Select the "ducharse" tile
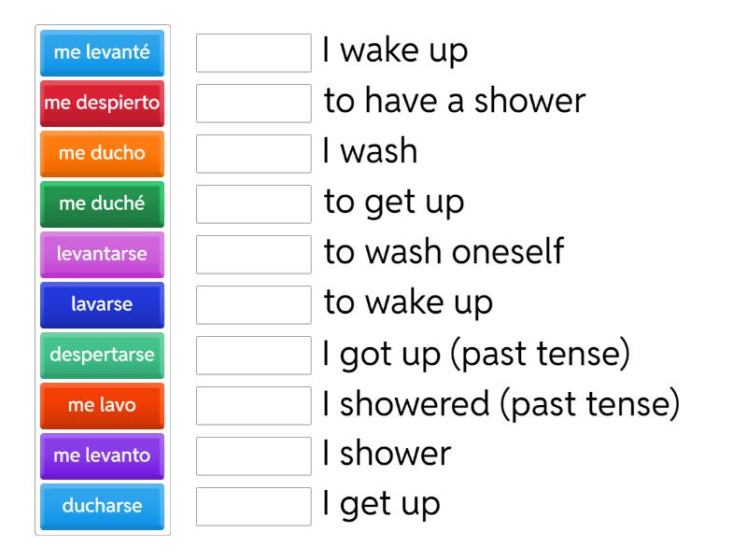This screenshot has height=560, width=747. pos(101,507)
